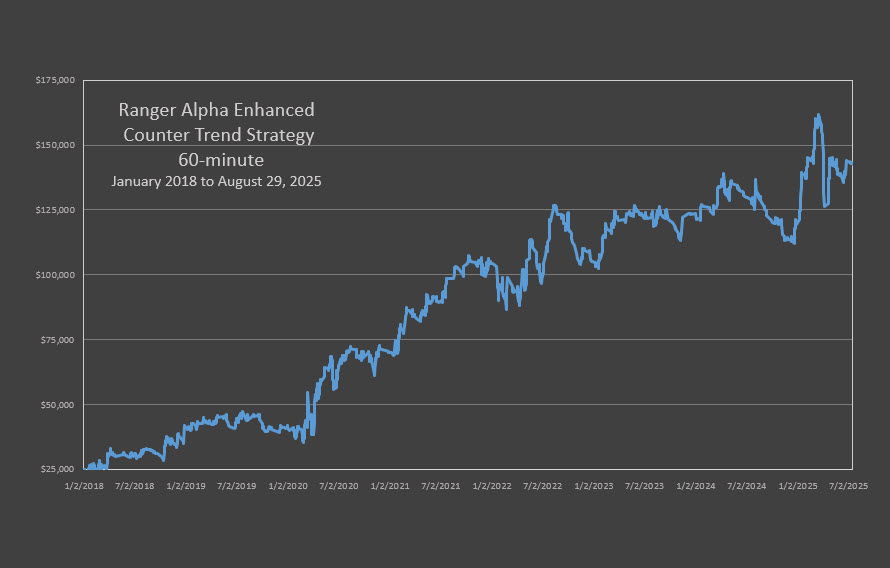Select the 1/2/2018 x-axis date label
The height and width of the screenshot is (568, 890).
point(84,486)
